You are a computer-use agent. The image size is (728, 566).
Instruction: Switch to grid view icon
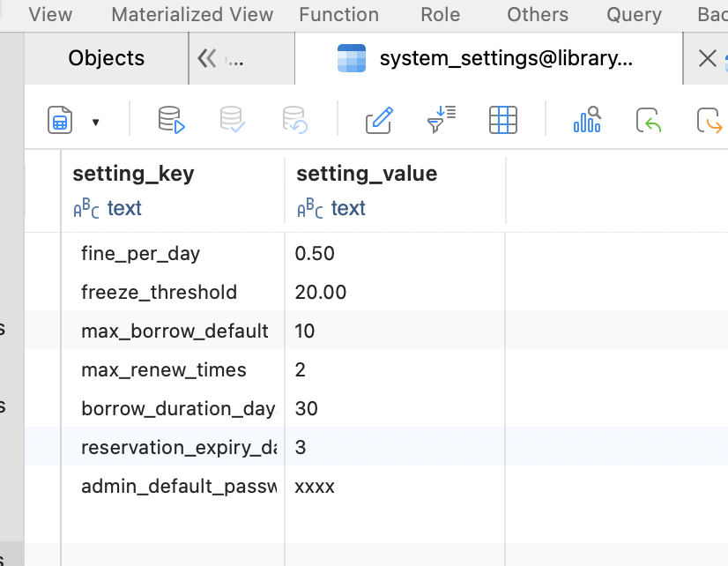point(502,120)
